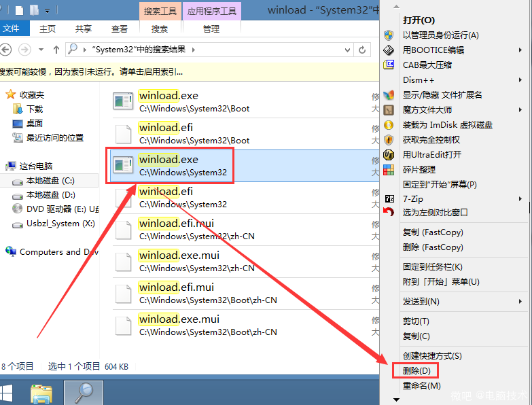The width and height of the screenshot is (532, 405).
Task: Refresh the search results
Action: [362, 50]
